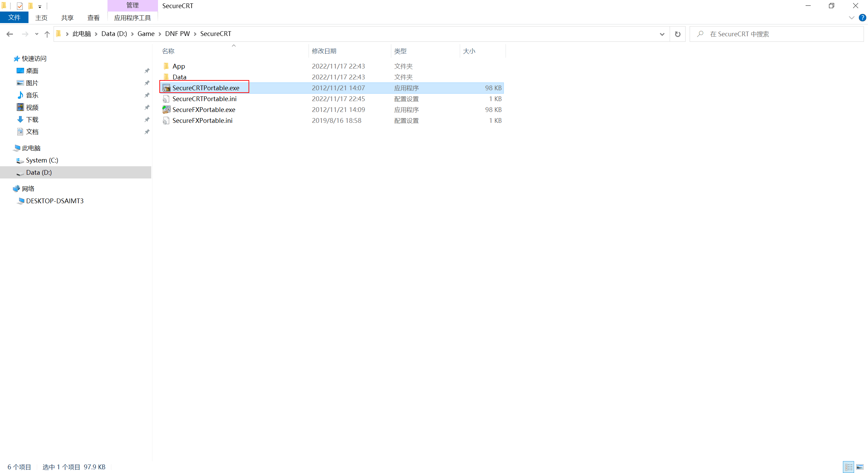Open Data (D:) drive in sidebar
Image resolution: width=868 pixels, height=473 pixels.
(39, 172)
